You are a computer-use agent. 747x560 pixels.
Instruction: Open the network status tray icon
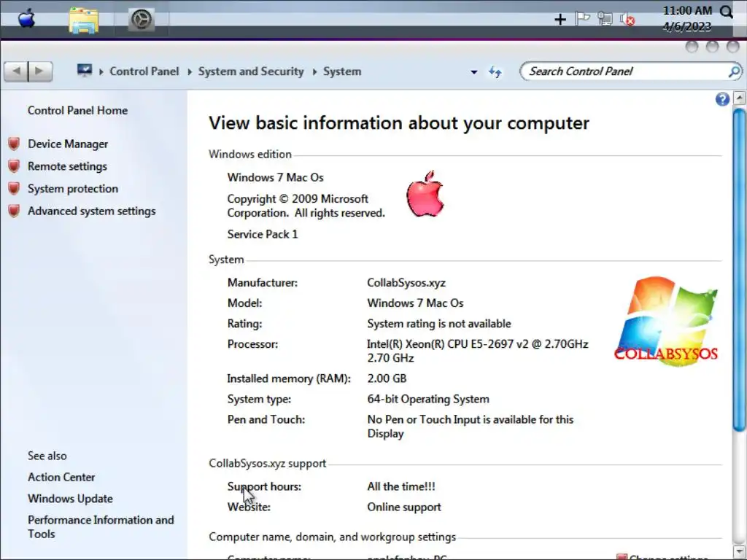tap(605, 19)
